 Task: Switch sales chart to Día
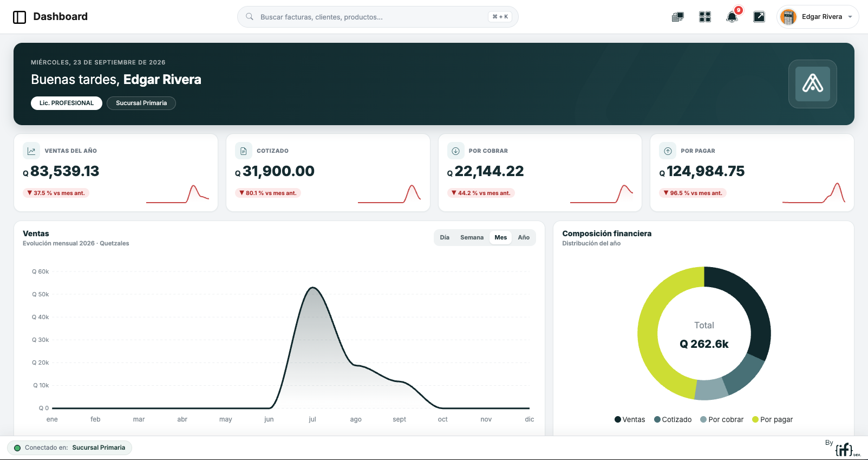445,237
